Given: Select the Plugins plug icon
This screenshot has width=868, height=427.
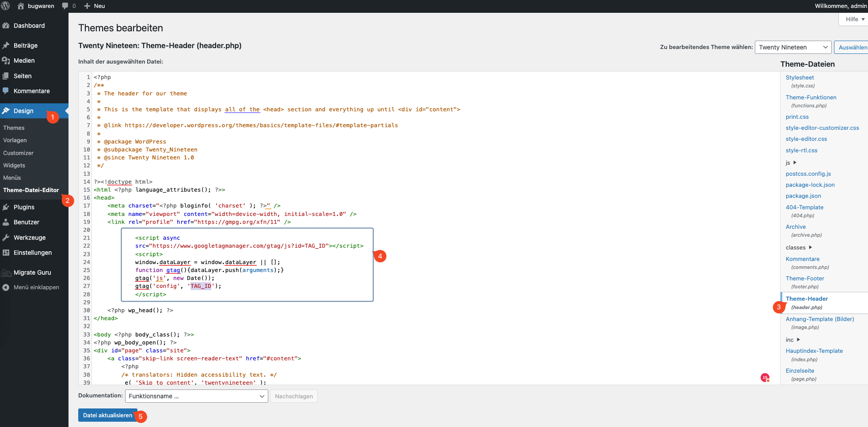Looking at the screenshot, I should [x=6, y=207].
